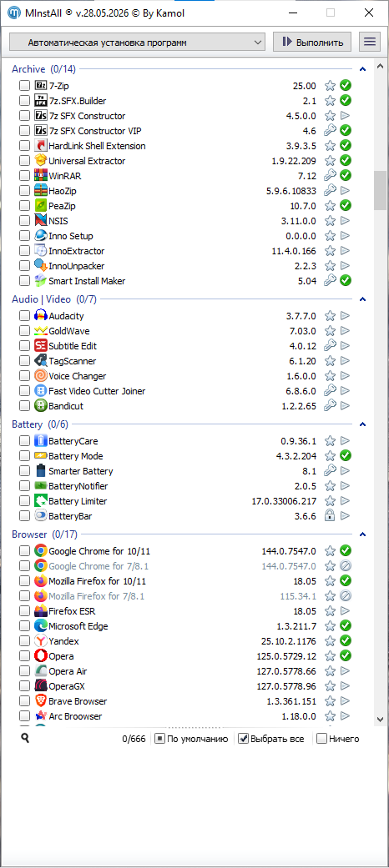Image resolution: width=389 pixels, height=868 pixels.
Task: Check the Battery Limiter checkbox
Action: pos(24,500)
